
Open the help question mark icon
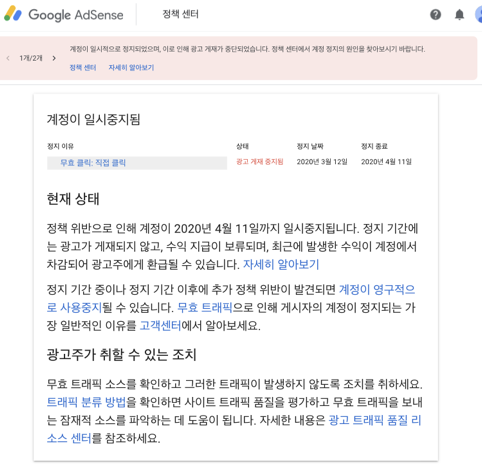[435, 15]
